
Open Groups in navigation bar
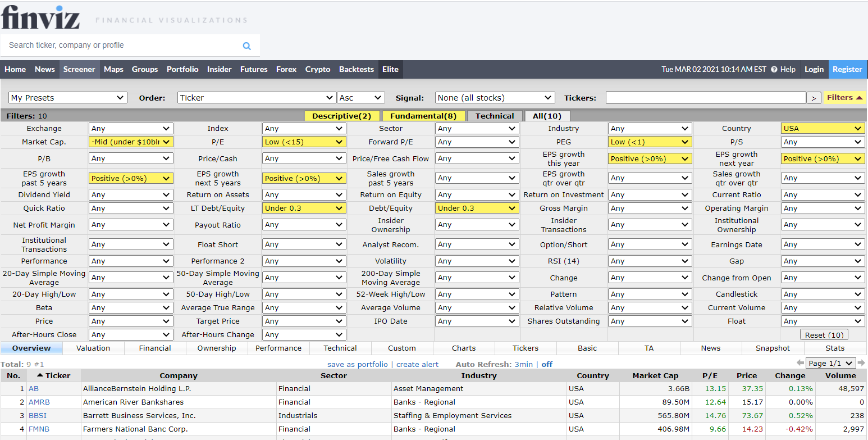tap(145, 70)
